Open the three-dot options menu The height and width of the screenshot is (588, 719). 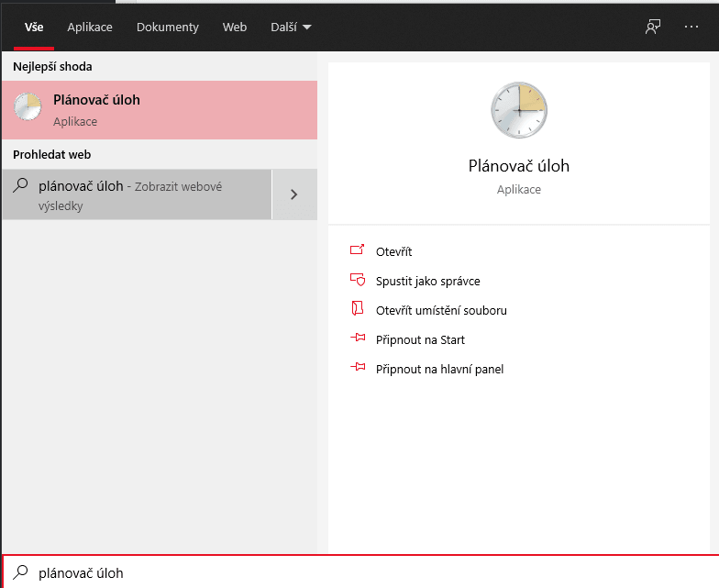pos(691,28)
